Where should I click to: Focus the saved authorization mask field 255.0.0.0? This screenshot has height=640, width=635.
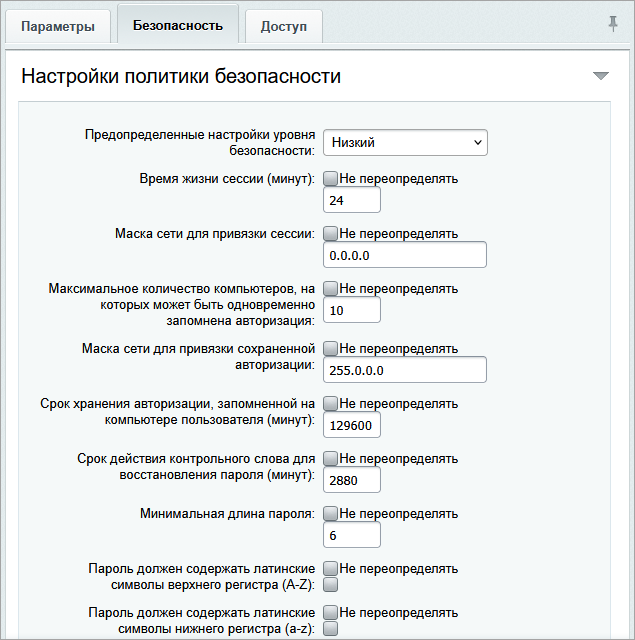(x=405, y=371)
